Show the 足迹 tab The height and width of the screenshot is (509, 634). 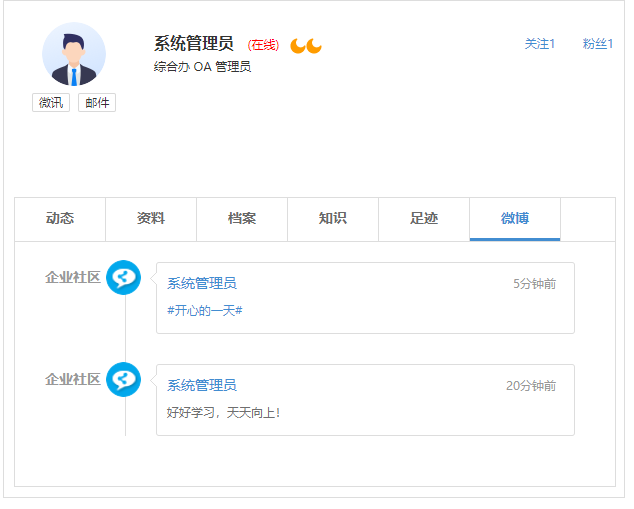(x=424, y=219)
